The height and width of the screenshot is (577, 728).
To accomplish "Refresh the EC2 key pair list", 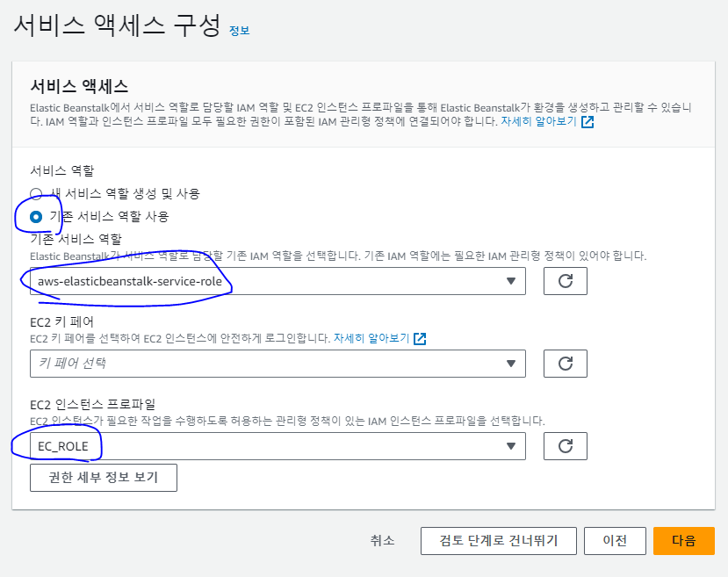I will pyautogui.click(x=565, y=364).
